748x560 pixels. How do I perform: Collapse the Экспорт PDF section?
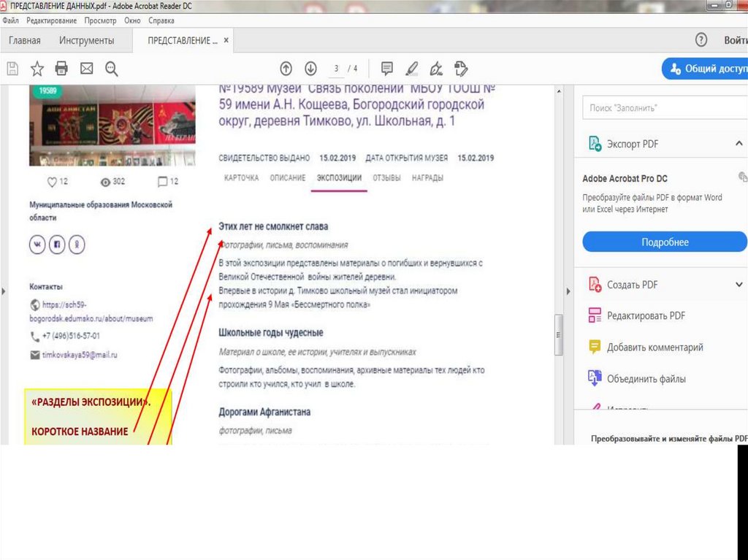[739, 144]
